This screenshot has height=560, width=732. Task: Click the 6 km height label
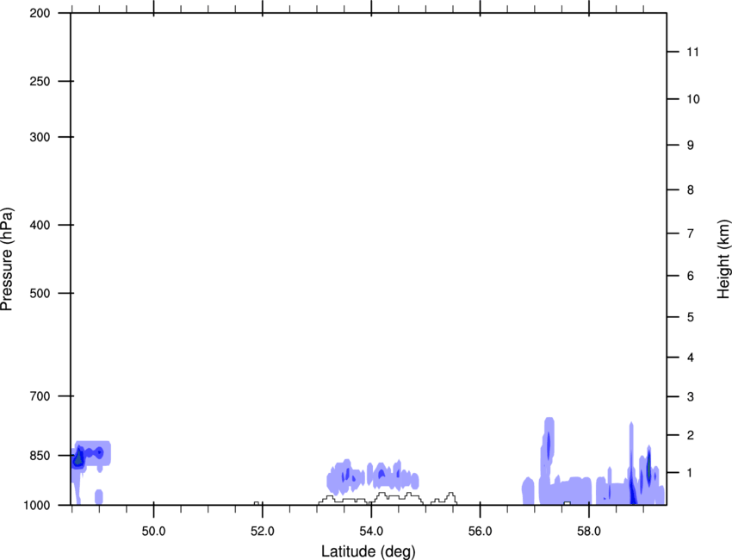coord(691,276)
